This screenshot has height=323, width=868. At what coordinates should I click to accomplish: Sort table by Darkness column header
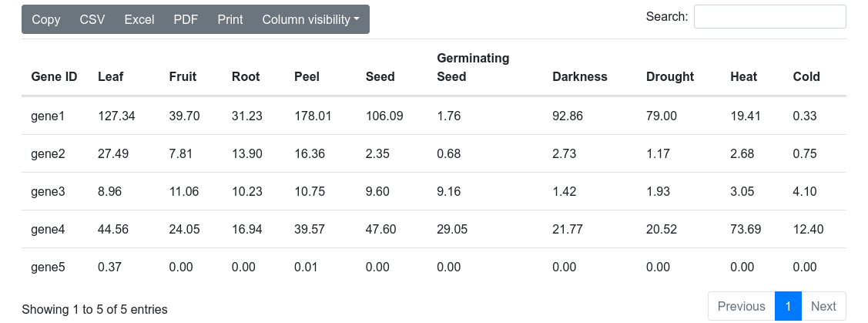(x=579, y=76)
